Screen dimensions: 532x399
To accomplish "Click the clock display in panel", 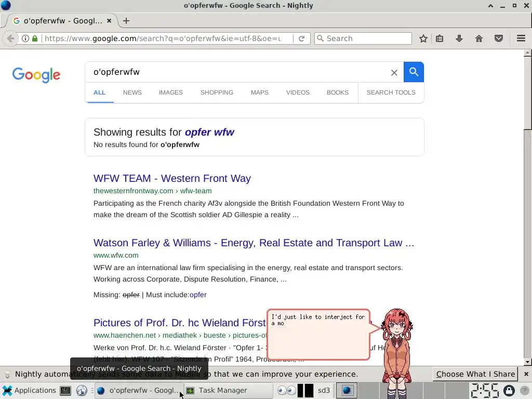I will tap(485, 391).
